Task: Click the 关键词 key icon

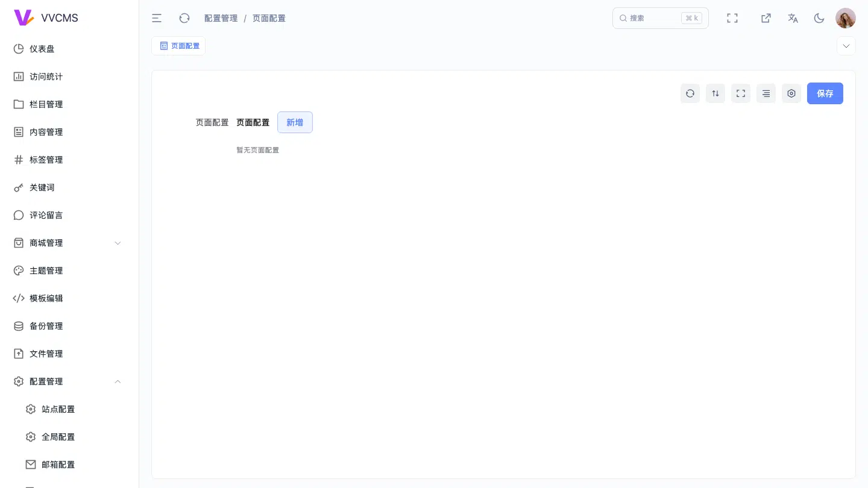Action: [19, 187]
